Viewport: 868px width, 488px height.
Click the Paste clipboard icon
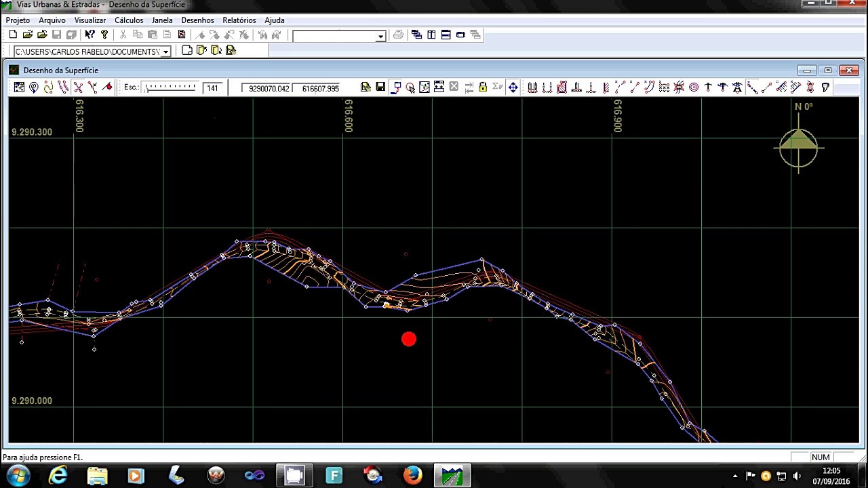[x=153, y=35]
